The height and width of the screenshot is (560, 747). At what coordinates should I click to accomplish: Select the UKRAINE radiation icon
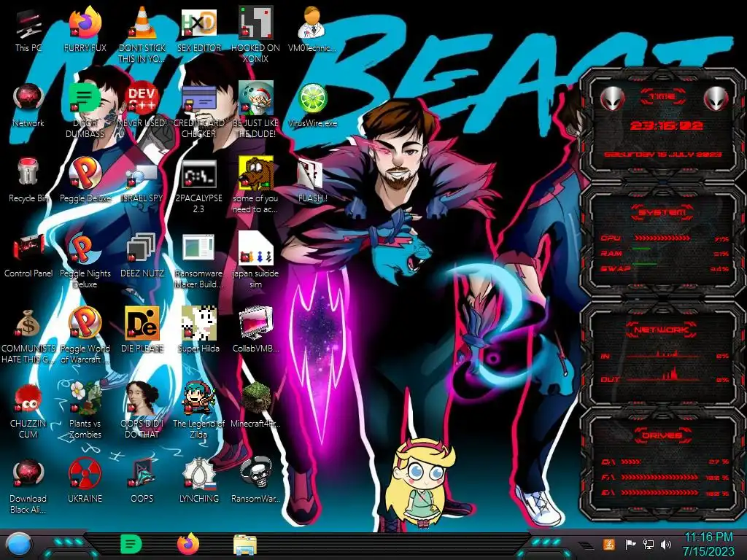point(85,480)
